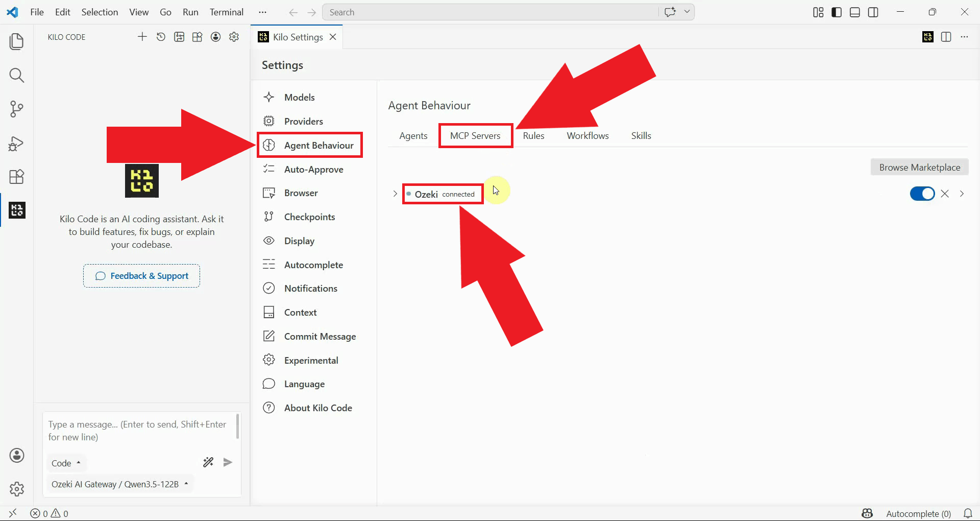Switch to the MCP Servers tab

point(475,135)
